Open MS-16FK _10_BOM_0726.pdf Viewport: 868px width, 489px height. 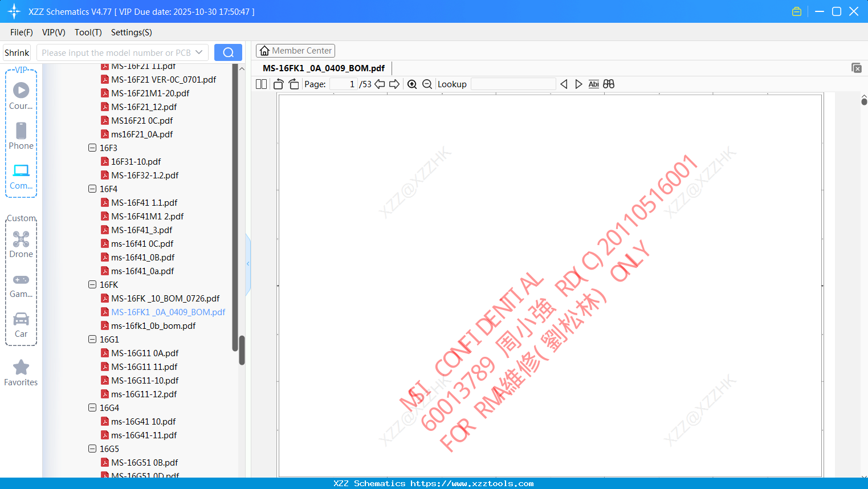click(165, 298)
